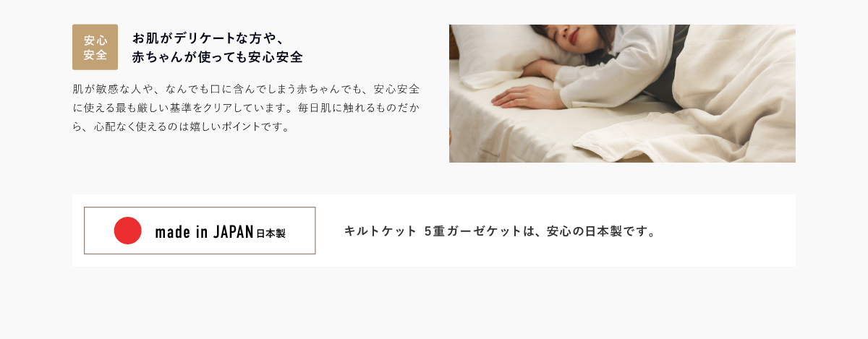Click the paragraph line beginning に使える最も厳しい基準
The height and width of the screenshot is (339, 868).
tap(246, 108)
